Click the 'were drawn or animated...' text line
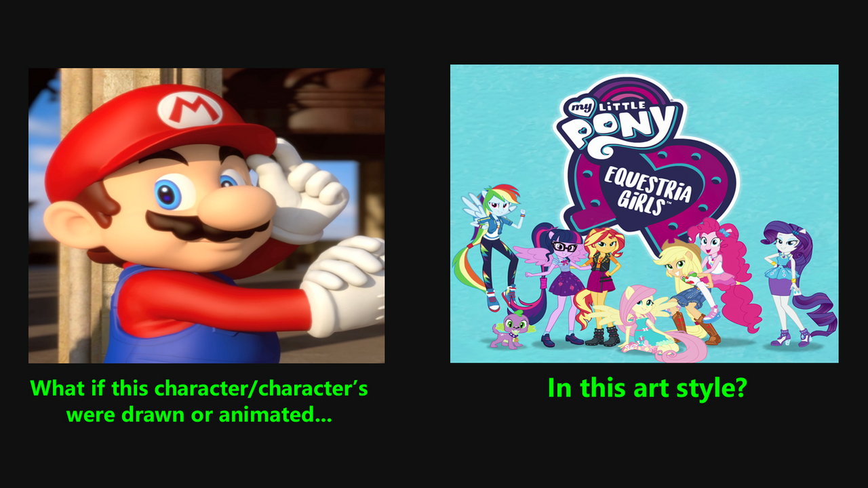 click(x=199, y=414)
